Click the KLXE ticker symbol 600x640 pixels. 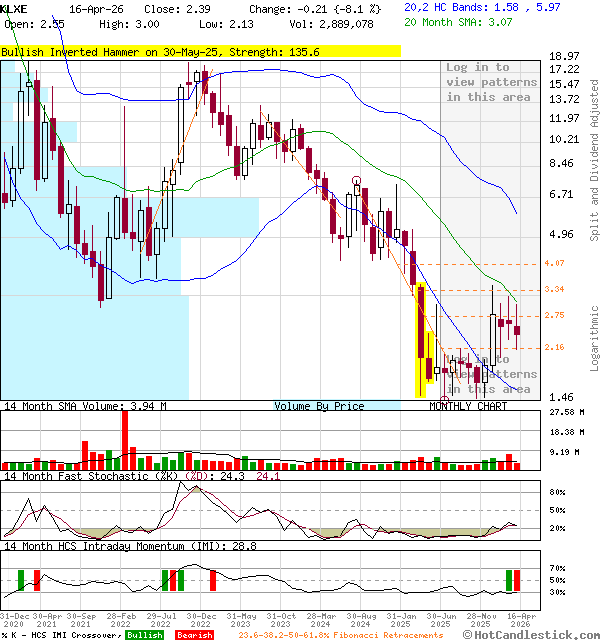coord(15,8)
